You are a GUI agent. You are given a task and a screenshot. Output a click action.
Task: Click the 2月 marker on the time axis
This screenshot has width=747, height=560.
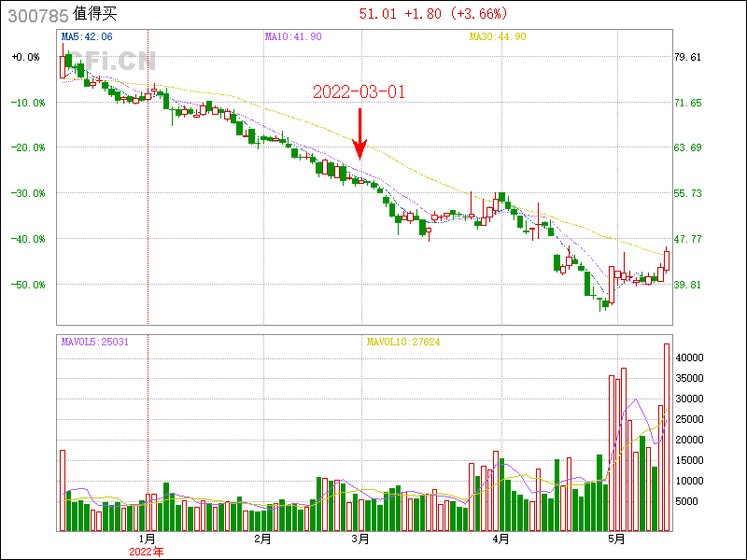262,539
